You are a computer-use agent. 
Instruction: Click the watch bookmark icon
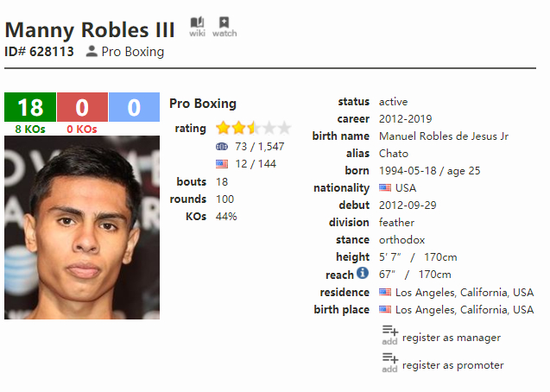pos(224,23)
